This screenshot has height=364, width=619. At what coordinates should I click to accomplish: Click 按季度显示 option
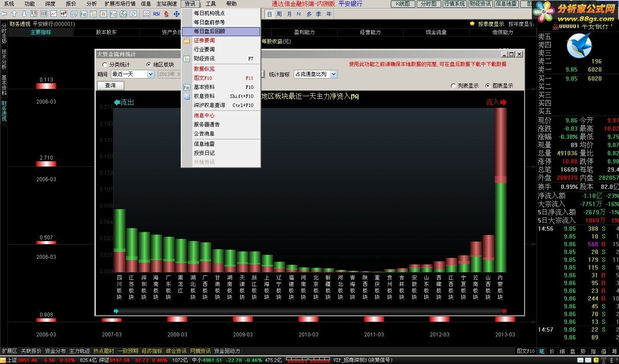[491, 24]
